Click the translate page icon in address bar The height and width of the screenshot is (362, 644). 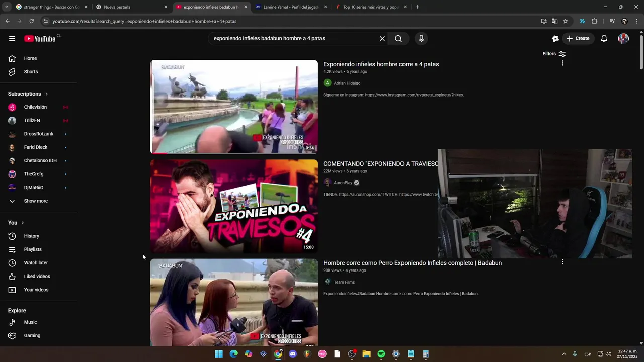(554, 21)
